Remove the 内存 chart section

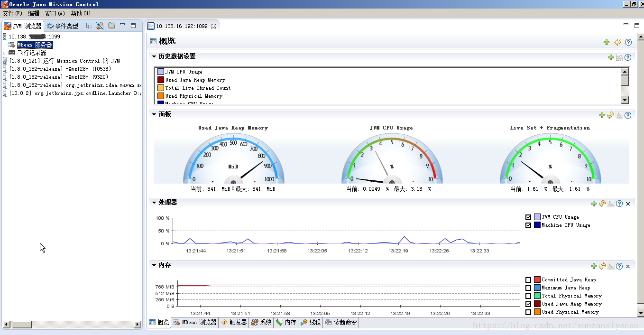coord(628,266)
